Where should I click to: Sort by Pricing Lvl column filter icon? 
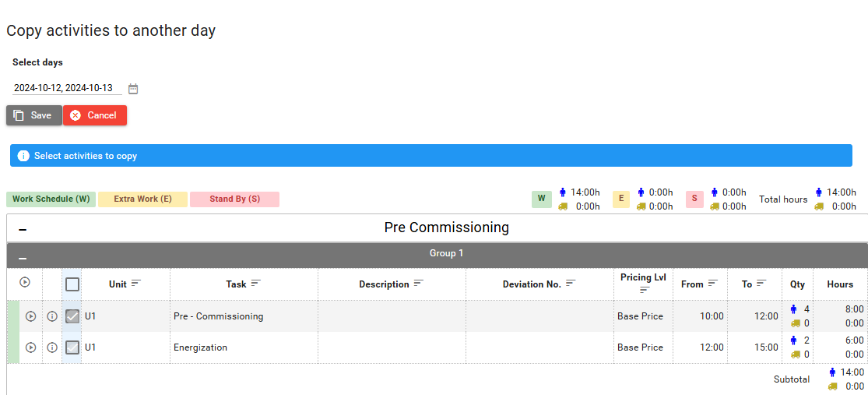tap(644, 290)
